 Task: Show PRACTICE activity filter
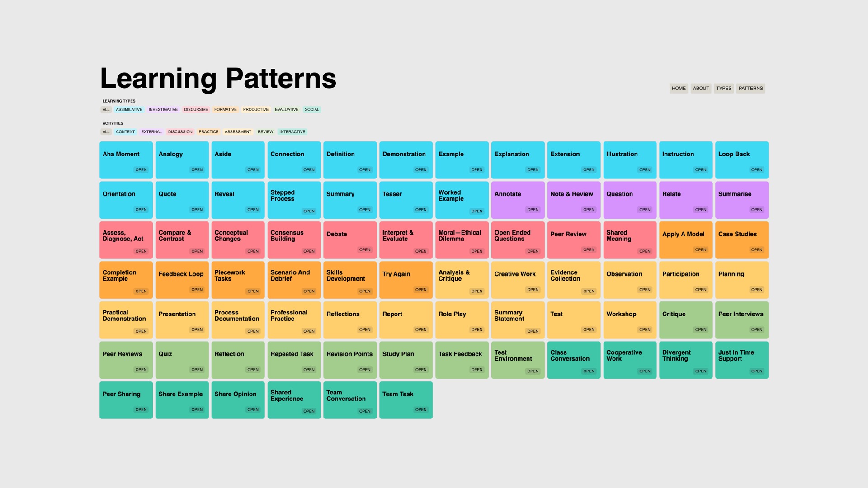coord(209,131)
